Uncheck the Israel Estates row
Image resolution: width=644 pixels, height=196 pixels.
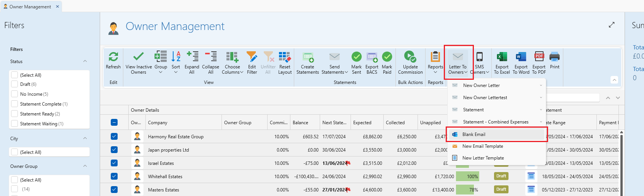tap(114, 163)
